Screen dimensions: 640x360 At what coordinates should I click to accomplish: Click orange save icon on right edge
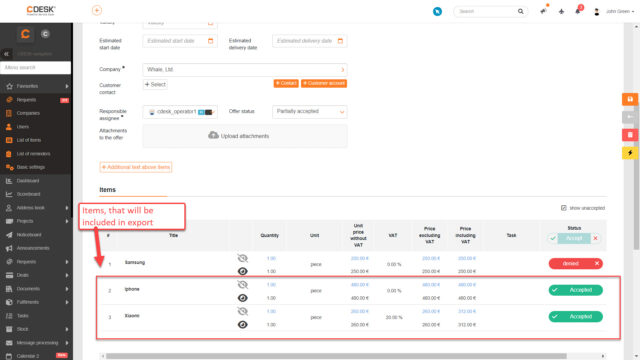(x=630, y=99)
